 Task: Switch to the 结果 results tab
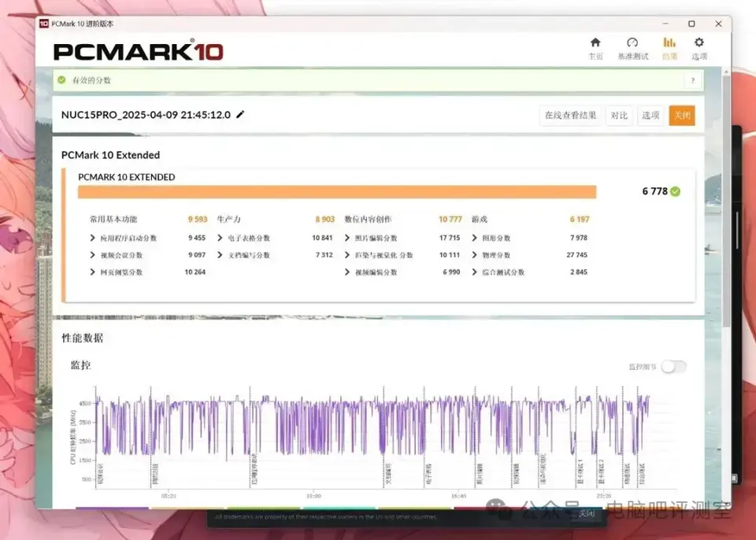tap(669, 48)
